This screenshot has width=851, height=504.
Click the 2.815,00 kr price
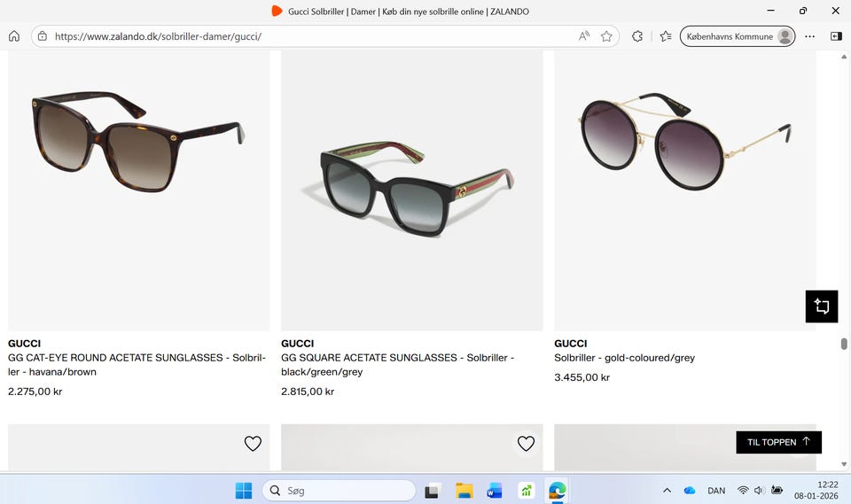coord(308,392)
